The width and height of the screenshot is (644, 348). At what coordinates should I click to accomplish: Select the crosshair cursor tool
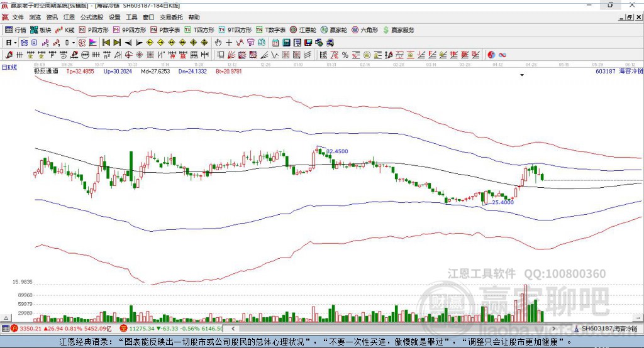point(229,43)
